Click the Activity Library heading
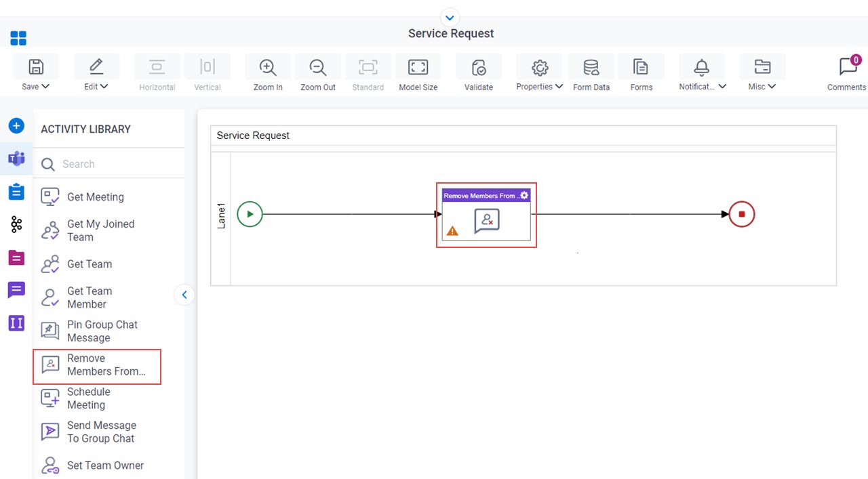The image size is (868, 479). [85, 129]
